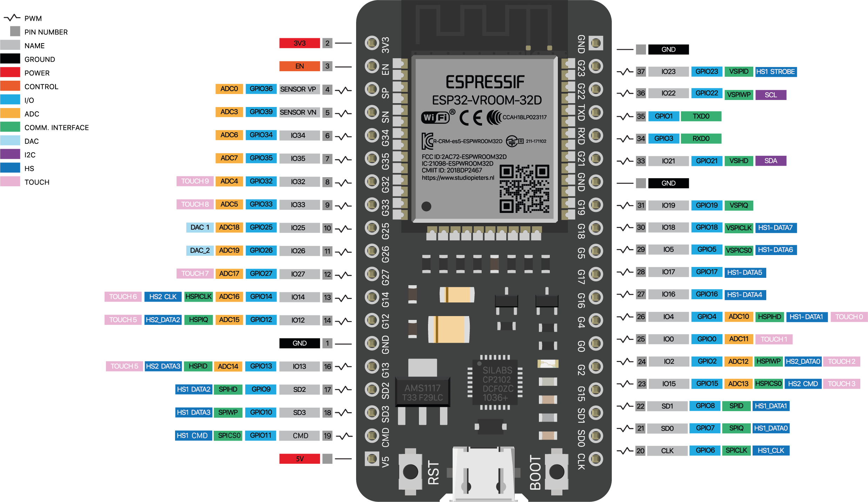
Task: Click the GPIO11 label
Action: [x=261, y=435]
